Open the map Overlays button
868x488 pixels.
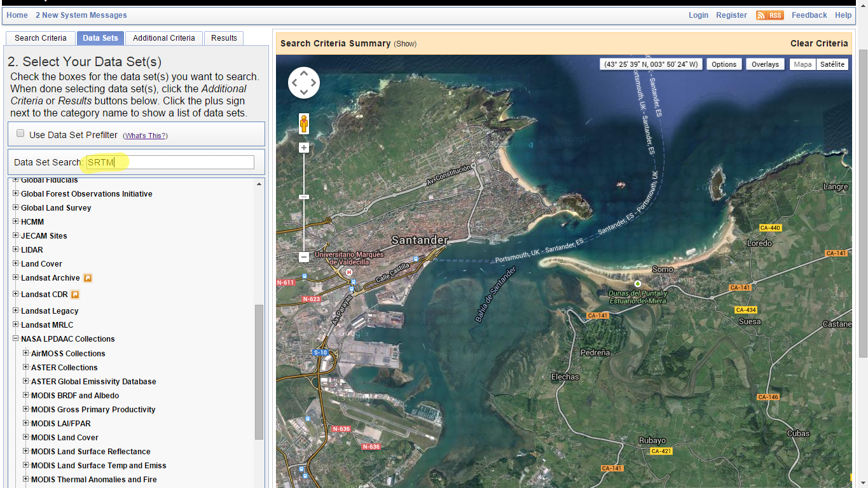[765, 64]
